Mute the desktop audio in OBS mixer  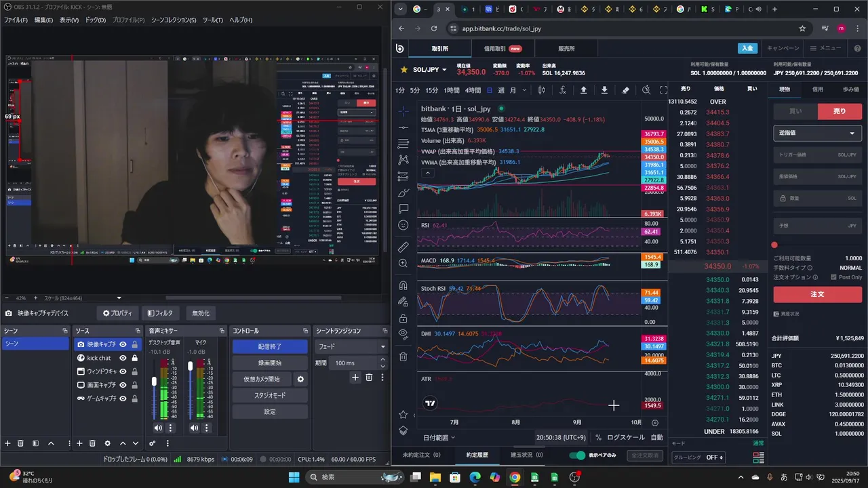click(x=158, y=428)
